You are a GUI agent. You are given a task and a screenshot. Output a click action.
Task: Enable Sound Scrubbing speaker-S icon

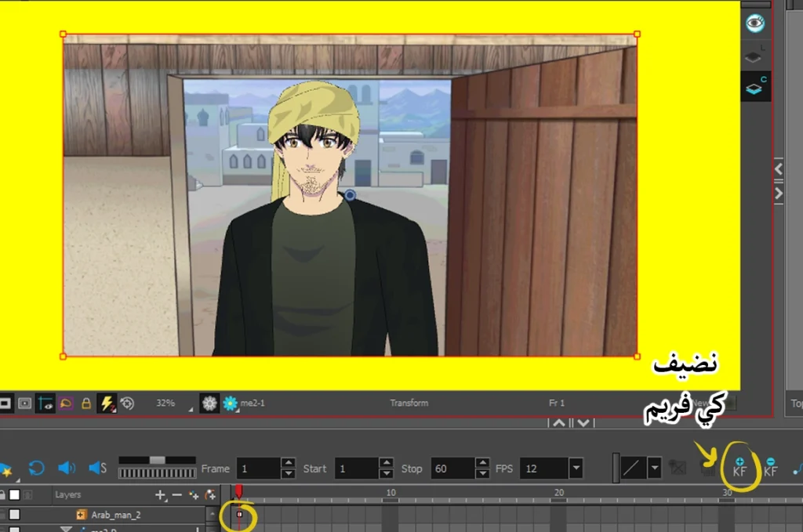click(97, 469)
